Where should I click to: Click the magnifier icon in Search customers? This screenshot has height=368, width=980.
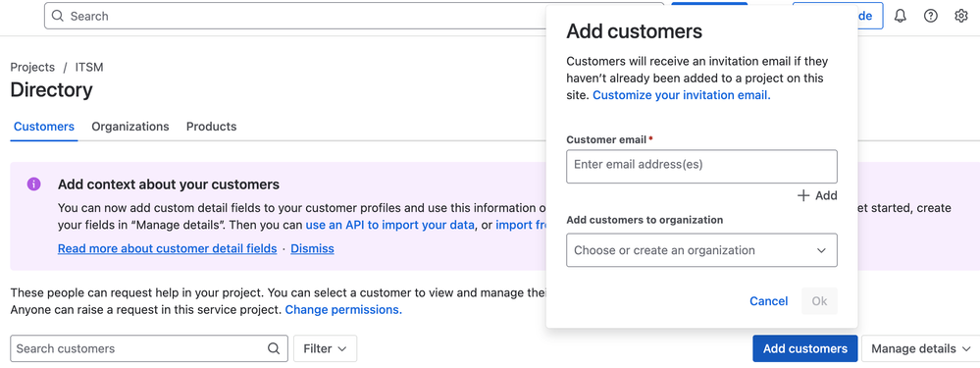tap(274, 348)
